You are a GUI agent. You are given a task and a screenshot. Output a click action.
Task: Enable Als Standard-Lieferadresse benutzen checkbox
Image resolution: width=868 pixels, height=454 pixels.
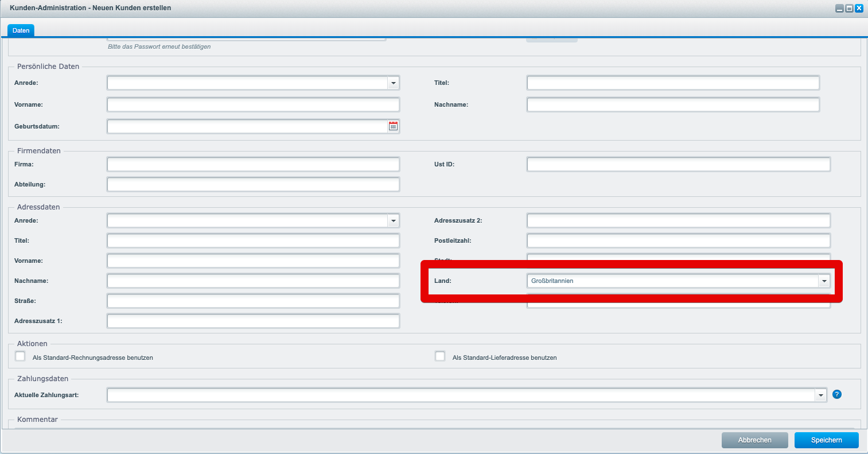pyautogui.click(x=440, y=356)
